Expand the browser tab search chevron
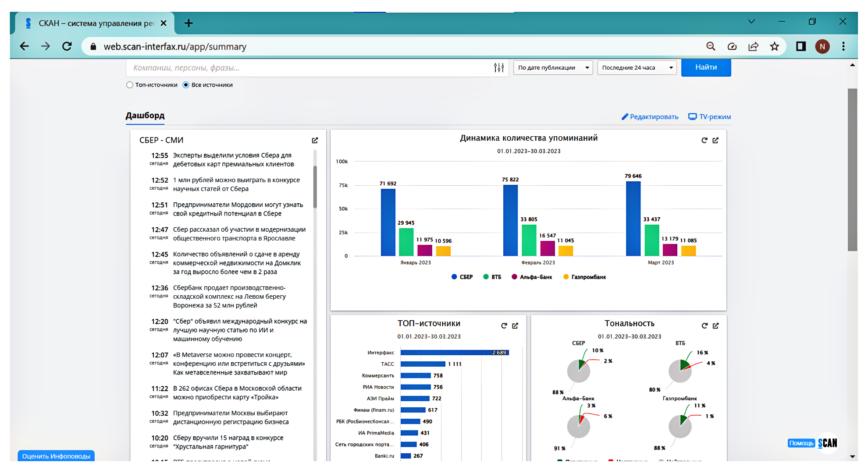 (751, 21)
